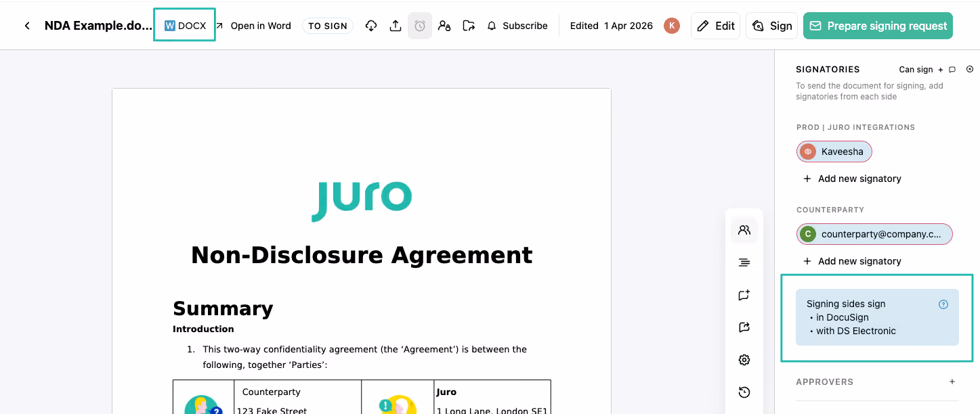Click the Juro logo in document

tap(362, 200)
